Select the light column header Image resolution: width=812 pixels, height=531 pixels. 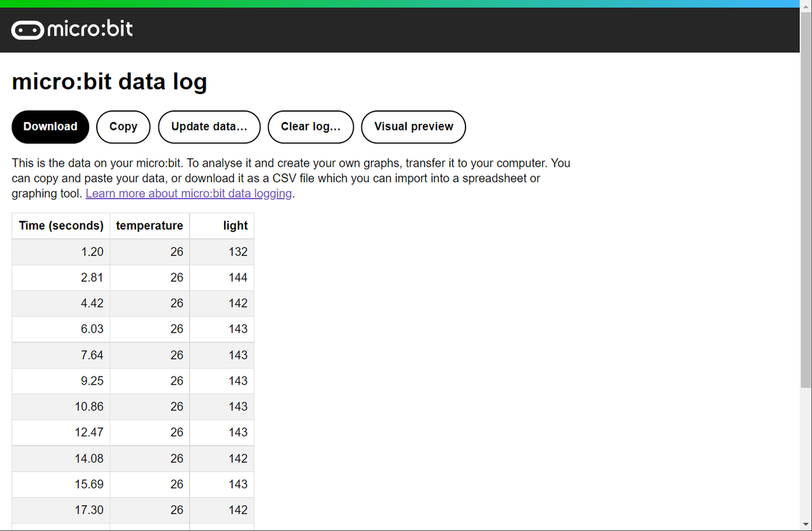click(222, 226)
